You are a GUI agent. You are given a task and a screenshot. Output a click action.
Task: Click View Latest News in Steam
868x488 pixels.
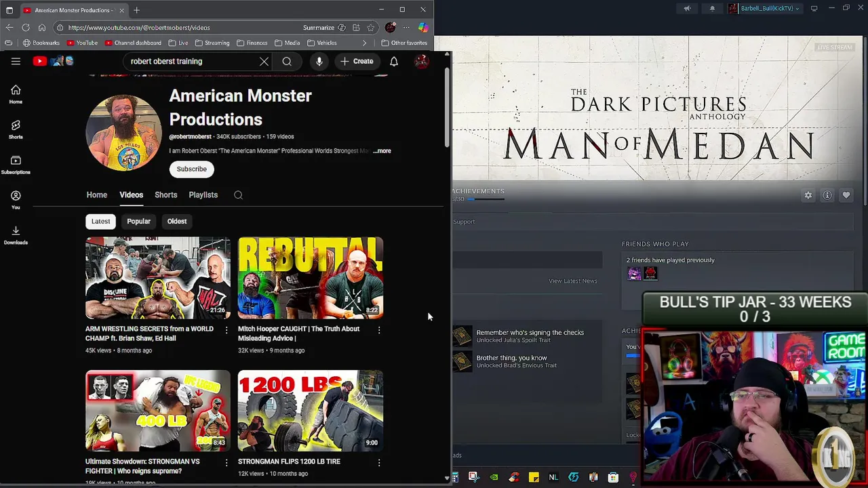click(573, 281)
